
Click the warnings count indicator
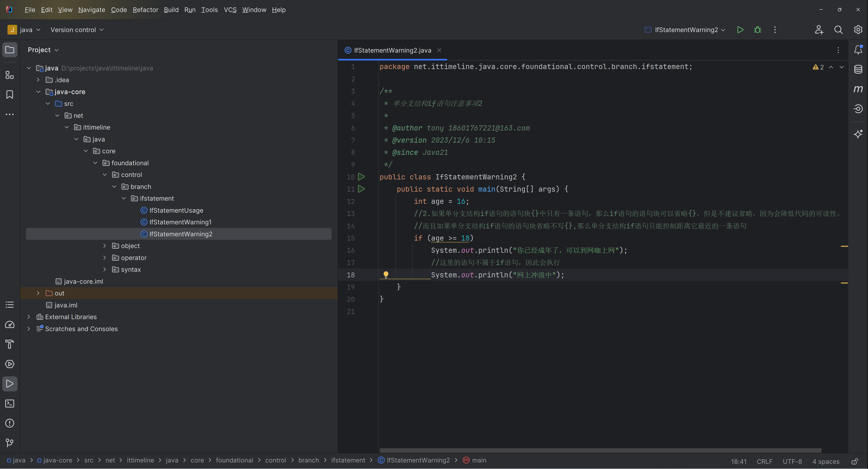818,67
